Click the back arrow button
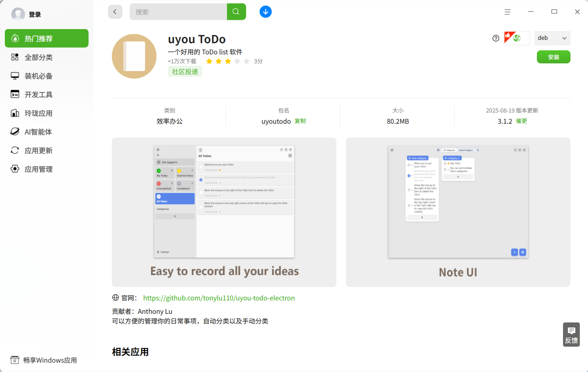This screenshot has height=372, width=588. click(115, 12)
